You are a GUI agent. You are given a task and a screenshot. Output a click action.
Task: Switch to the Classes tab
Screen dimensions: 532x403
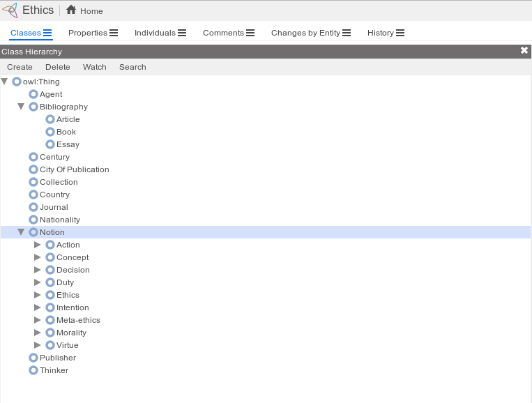point(25,33)
